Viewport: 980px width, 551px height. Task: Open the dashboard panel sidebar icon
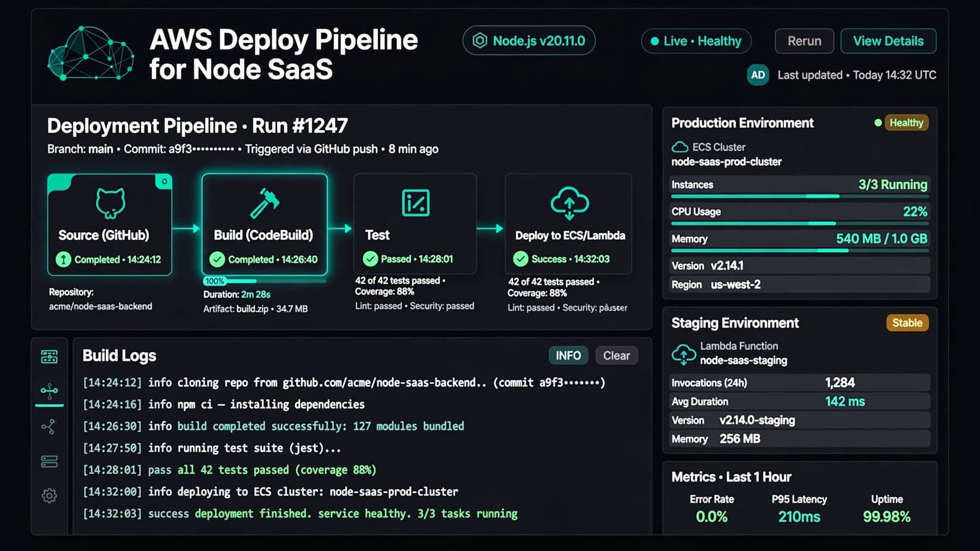coord(50,357)
